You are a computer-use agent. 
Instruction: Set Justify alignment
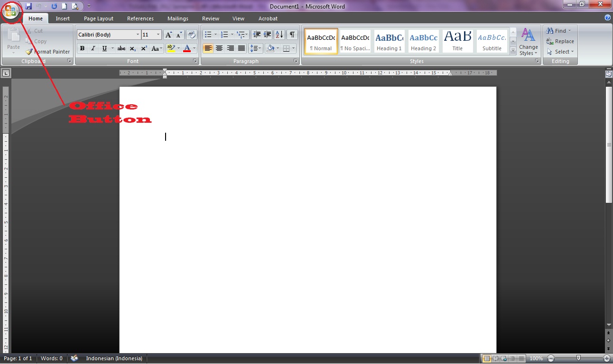(241, 48)
